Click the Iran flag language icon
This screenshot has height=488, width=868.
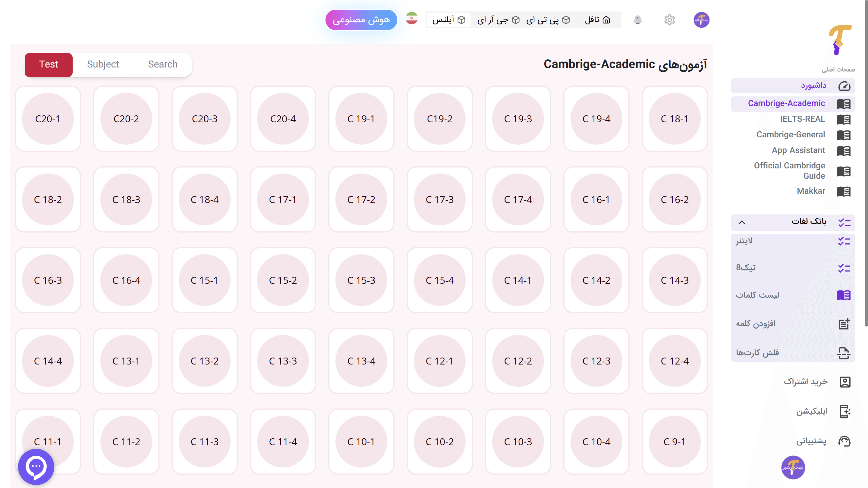pyautogui.click(x=412, y=18)
